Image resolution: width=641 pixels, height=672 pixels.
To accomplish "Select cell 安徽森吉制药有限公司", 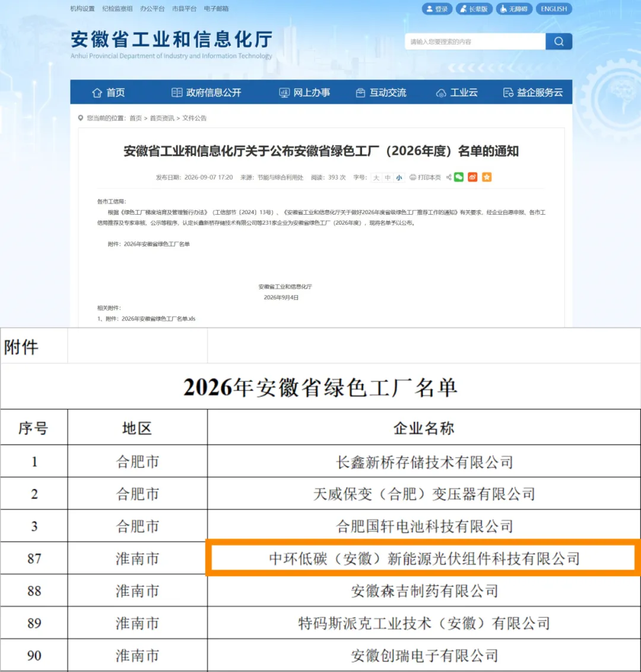I will [x=424, y=591].
